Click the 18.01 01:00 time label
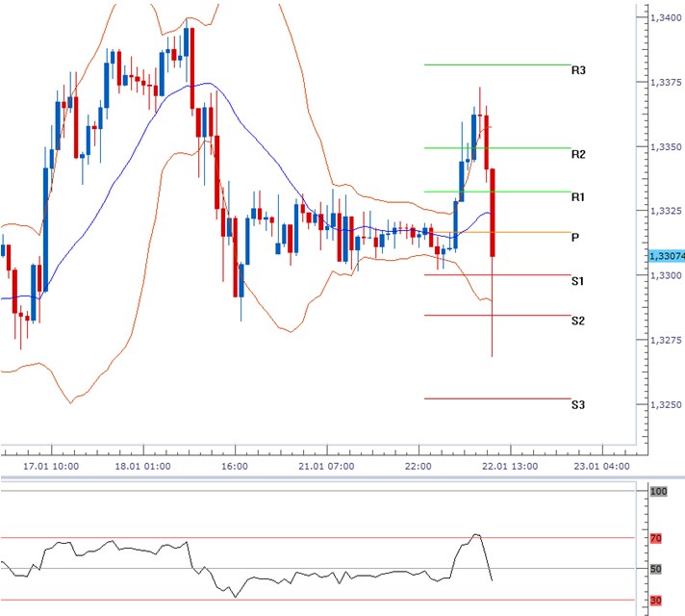Screen dimensions: 685x616 pos(142,467)
